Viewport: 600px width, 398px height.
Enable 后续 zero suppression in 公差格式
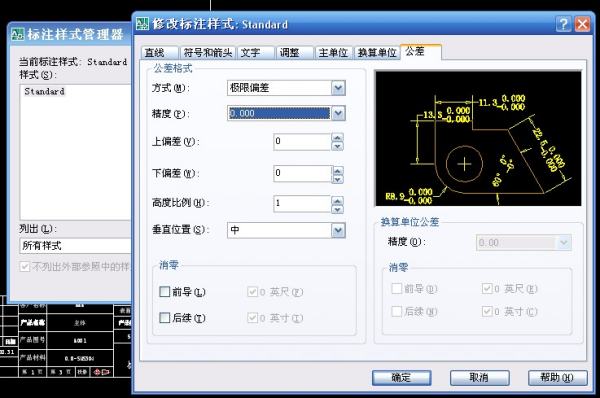165,318
